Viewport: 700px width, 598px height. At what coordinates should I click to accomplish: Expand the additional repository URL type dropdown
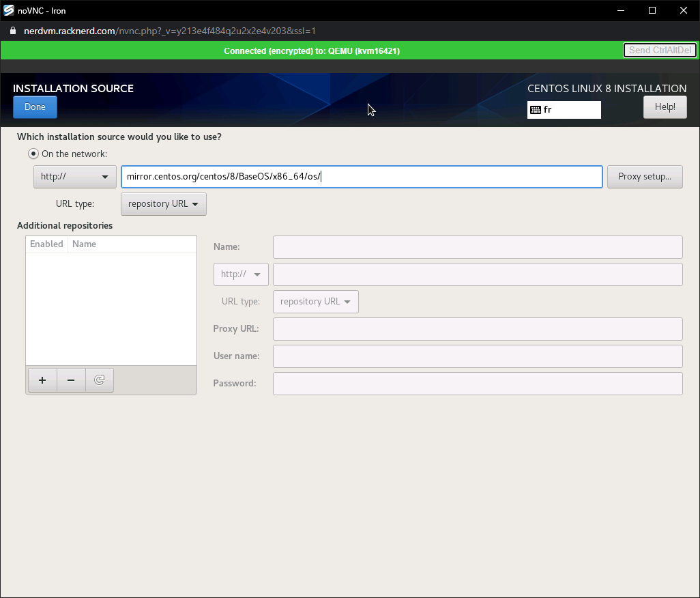(x=315, y=302)
